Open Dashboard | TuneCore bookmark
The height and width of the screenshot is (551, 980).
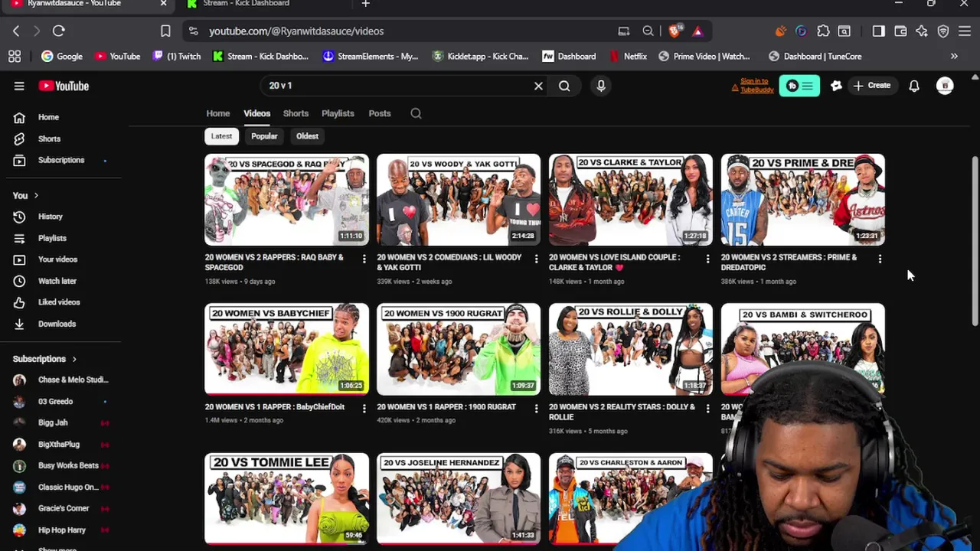(815, 56)
